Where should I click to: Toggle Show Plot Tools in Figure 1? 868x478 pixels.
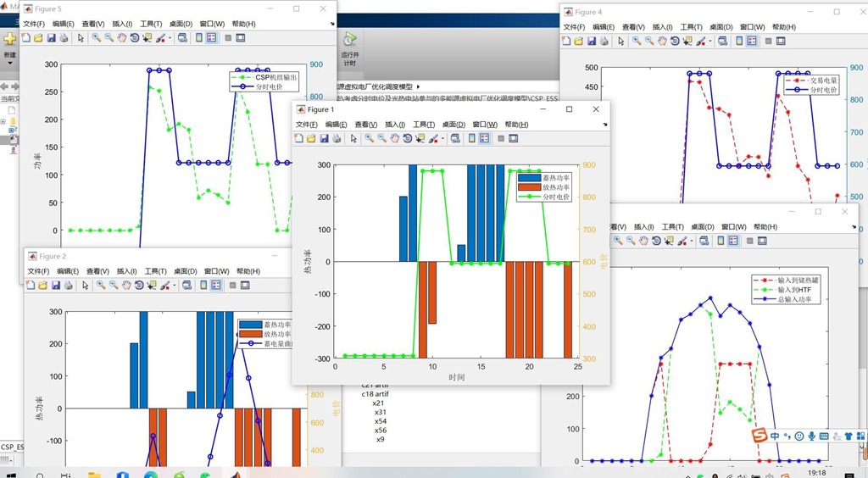click(x=513, y=138)
